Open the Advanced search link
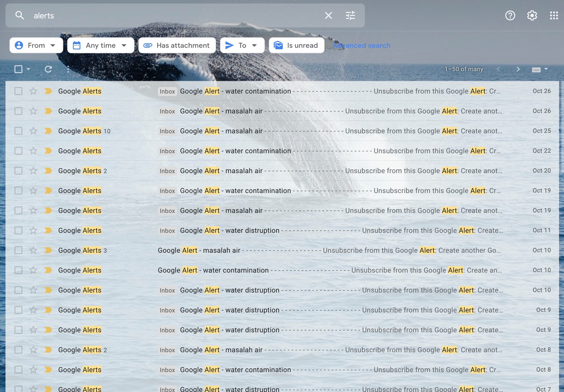The image size is (564, 392). click(361, 45)
